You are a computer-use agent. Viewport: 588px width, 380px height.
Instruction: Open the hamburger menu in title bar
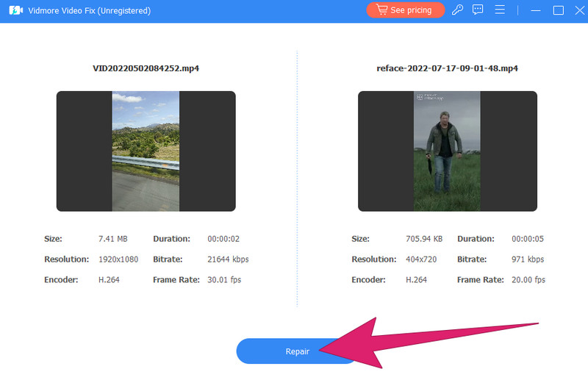click(500, 10)
